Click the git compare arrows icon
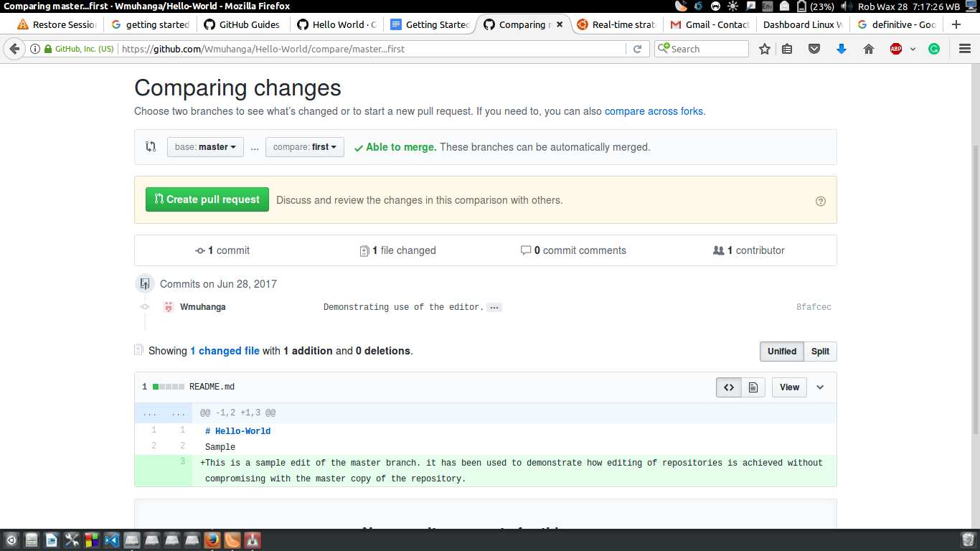Viewport: 980px width, 551px height. click(150, 146)
